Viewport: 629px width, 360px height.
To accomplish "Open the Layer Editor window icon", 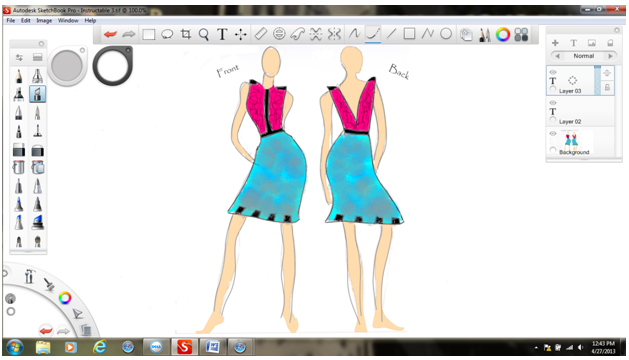I will (x=466, y=35).
